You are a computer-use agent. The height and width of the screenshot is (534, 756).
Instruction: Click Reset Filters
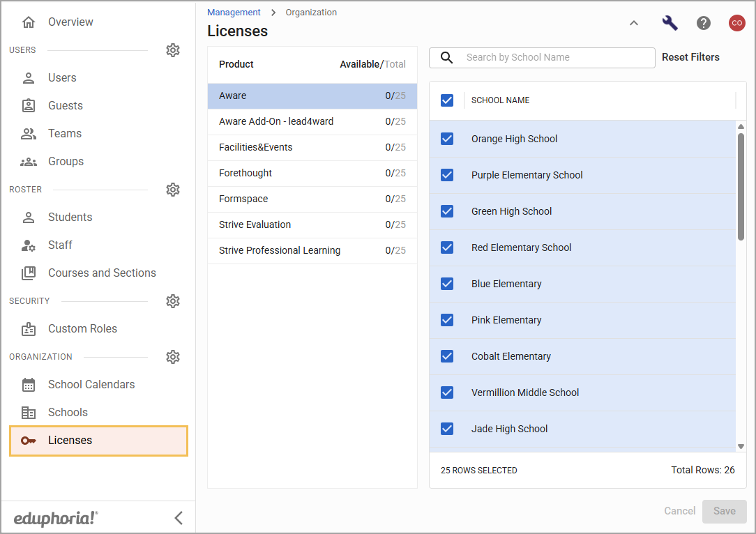pos(690,57)
